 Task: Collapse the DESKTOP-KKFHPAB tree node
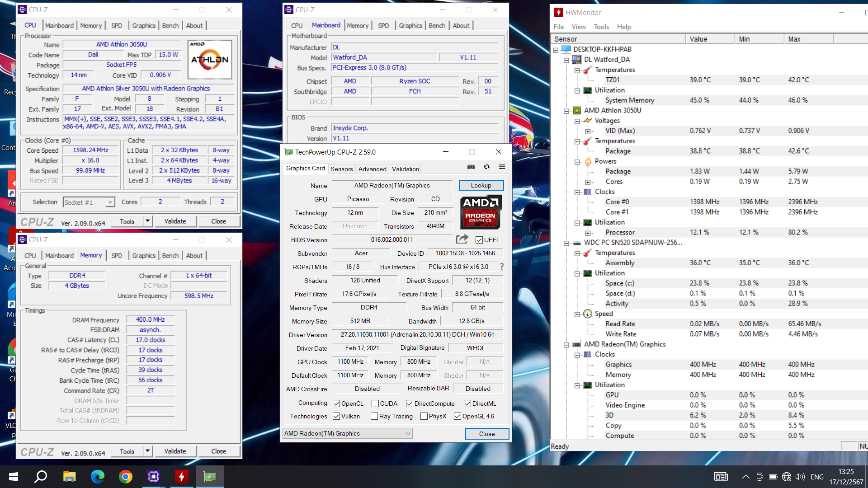coord(556,50)
